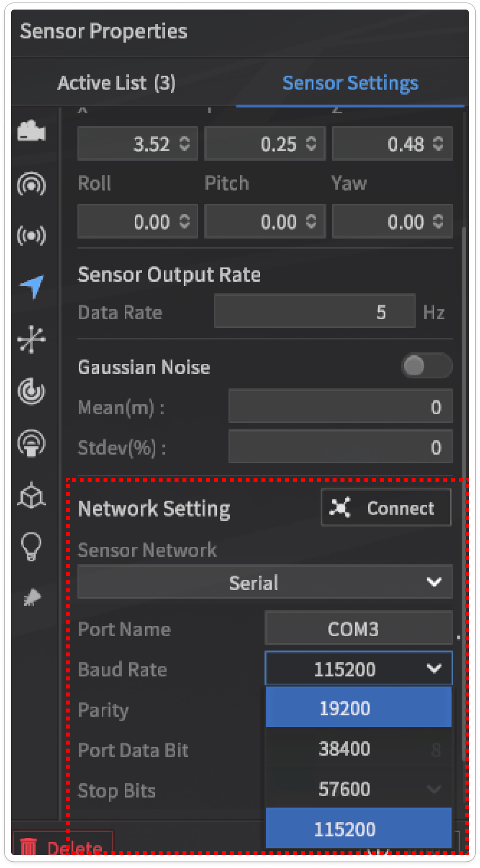Select the GPS navigation arrow icon
Image resolution: width=480 pixels, height=868 pixels.
[x=32, y=285]
